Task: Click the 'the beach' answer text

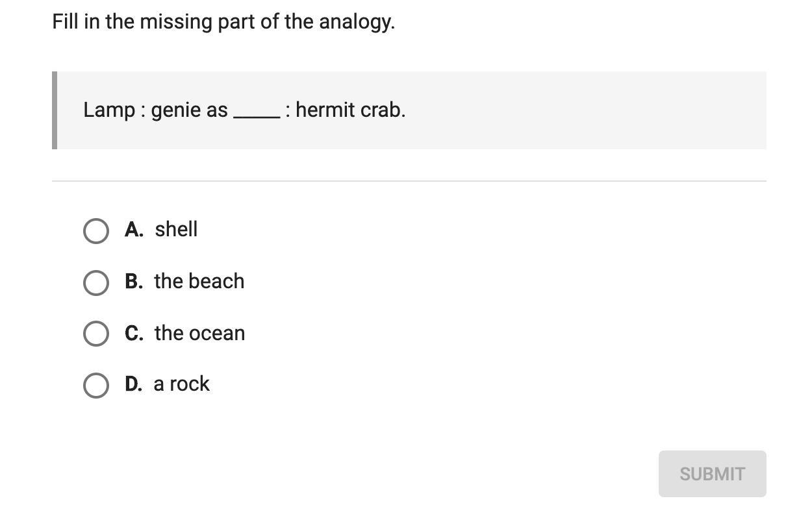Action: [x=199, y=281]
